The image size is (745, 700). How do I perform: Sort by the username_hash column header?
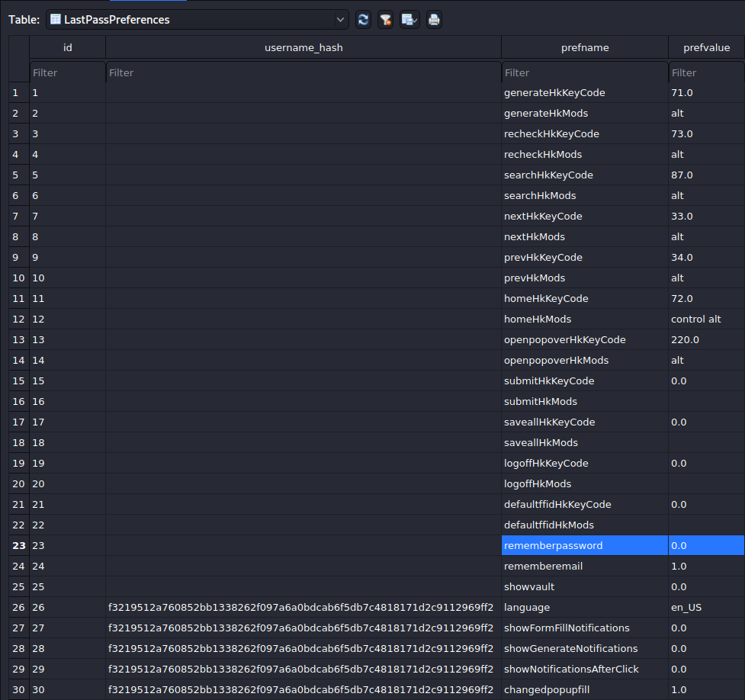coord(303,47)
